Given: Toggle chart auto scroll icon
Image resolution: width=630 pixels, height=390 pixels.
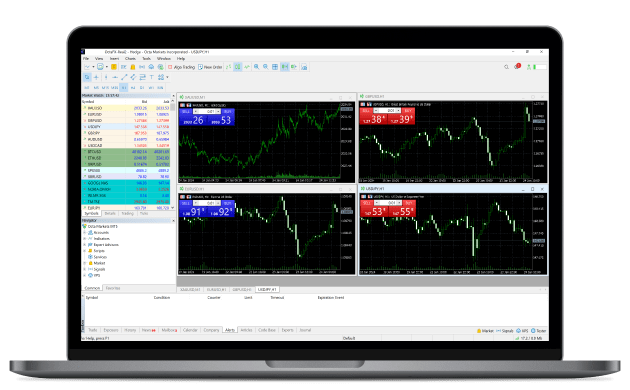Looking at the screenshot, I should [x=284, y=67].
